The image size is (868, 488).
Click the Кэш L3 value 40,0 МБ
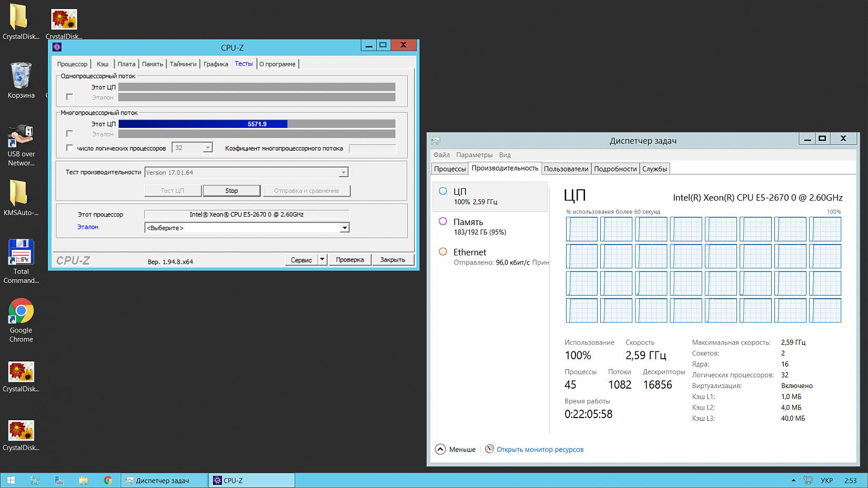tap(793, 419)
